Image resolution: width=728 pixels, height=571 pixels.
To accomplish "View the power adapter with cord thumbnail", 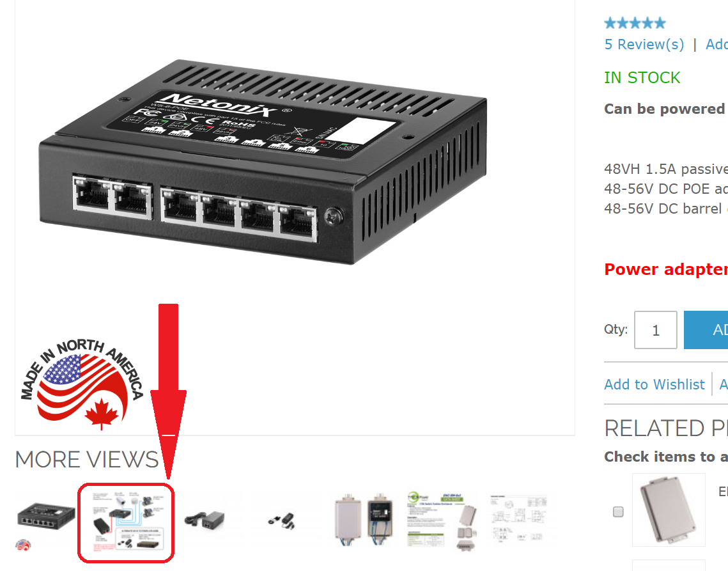I will pyautogui.click(x=205, y=519).
